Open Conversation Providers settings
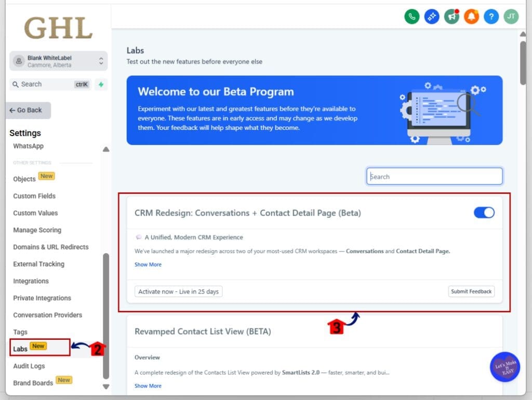This screenshot has width=532, height=400. 47,315
